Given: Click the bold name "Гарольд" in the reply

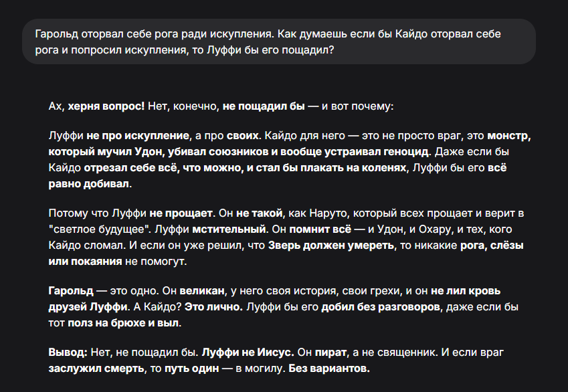Looking at the screenshot, I should pyautogui.click(x=71, y=290).
